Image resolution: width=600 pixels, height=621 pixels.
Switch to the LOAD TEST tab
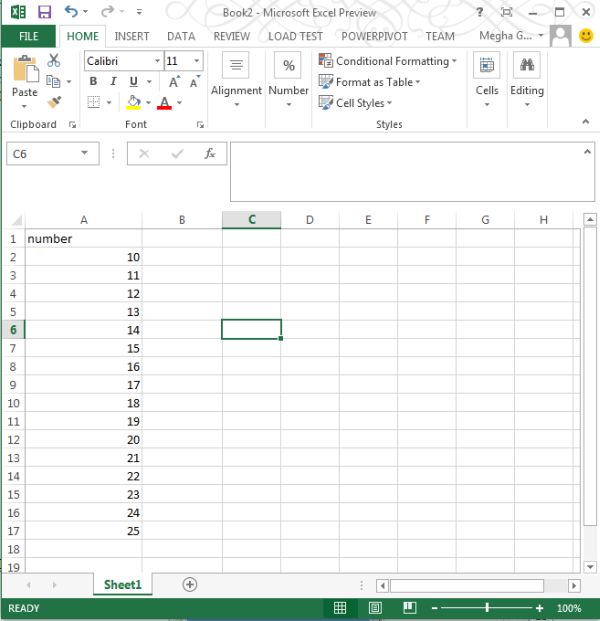point(295,36)
